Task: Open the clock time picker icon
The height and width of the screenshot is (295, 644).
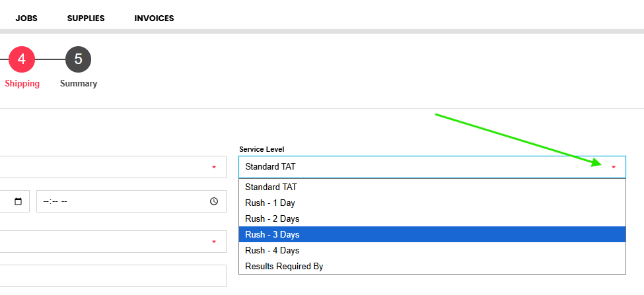Action: click(214, 201)
